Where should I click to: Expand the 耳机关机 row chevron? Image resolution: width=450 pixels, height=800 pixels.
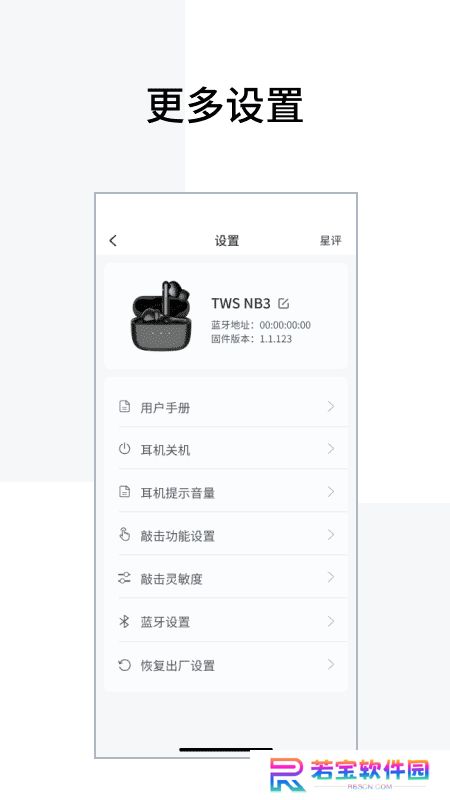(331, 449)
